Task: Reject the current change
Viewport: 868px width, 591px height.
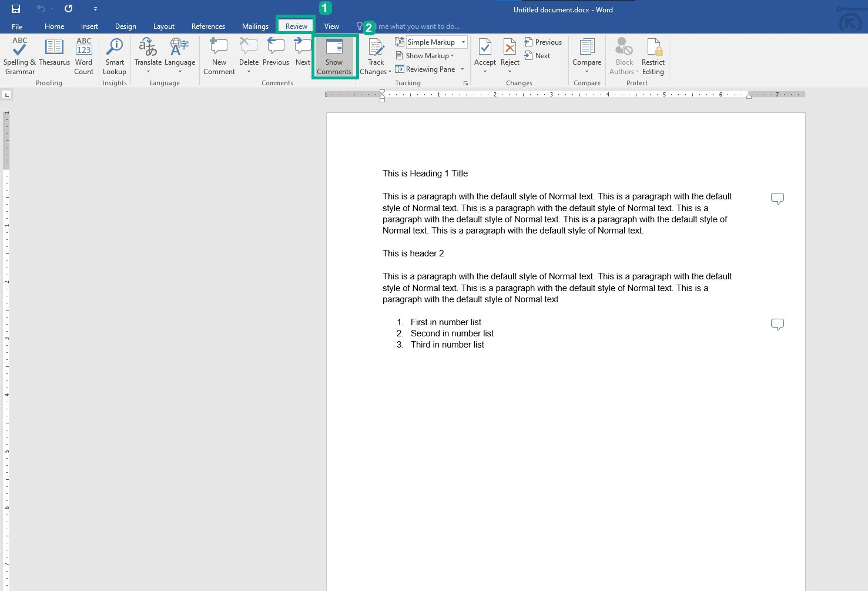Action: (x=509, y=56)
